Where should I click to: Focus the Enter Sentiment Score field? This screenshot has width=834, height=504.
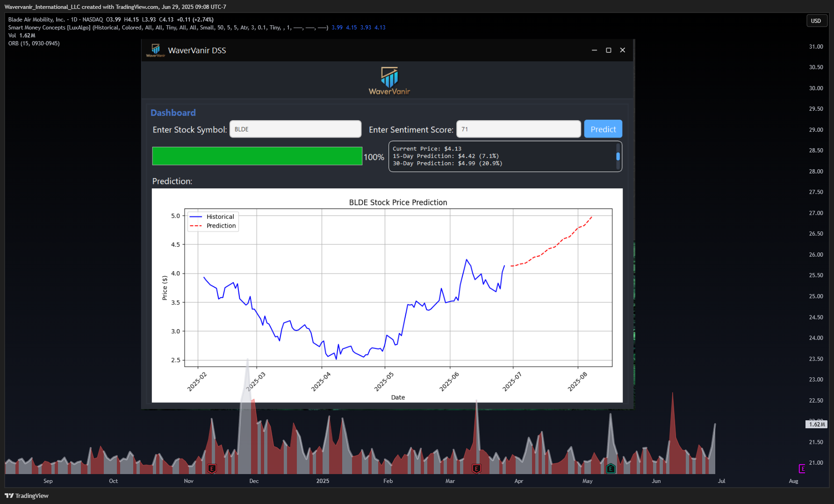[518, 129]
